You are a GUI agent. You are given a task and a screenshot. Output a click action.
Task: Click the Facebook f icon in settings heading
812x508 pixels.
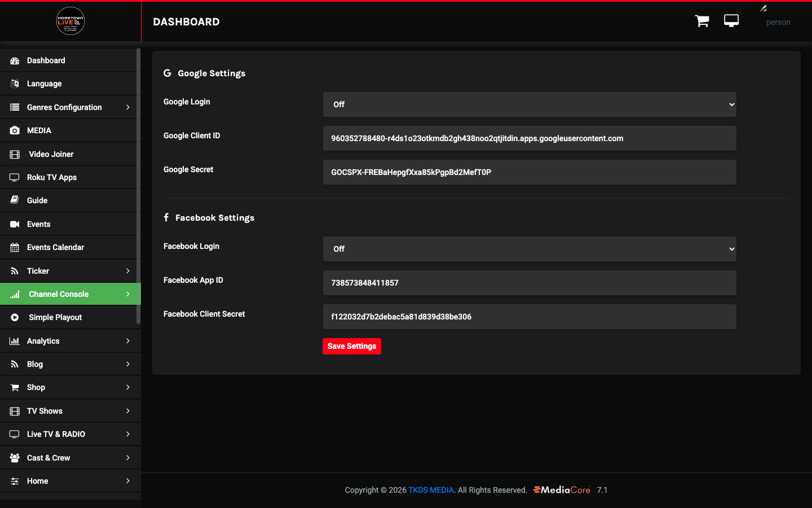click(x=166, y=217)
